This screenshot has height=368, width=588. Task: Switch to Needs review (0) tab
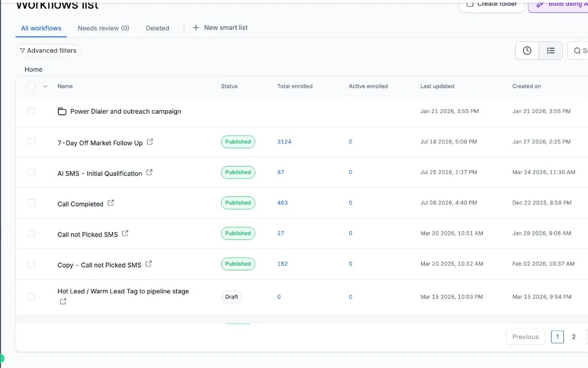click(103, 28)
